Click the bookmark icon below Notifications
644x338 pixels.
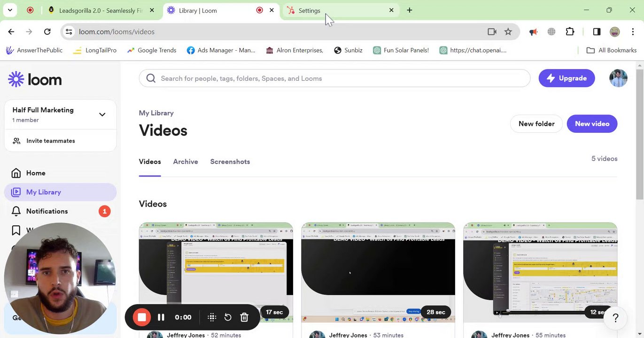(x=16, y=230)
